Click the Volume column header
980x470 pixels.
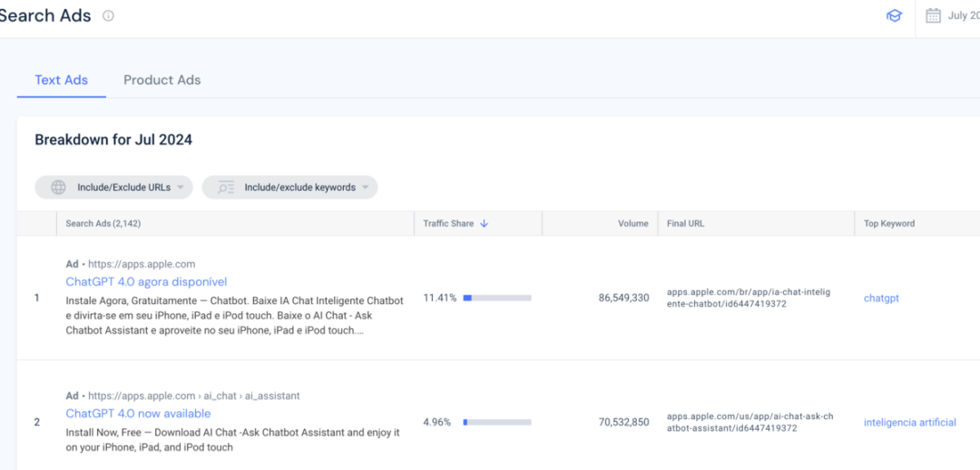click(600, 223)
